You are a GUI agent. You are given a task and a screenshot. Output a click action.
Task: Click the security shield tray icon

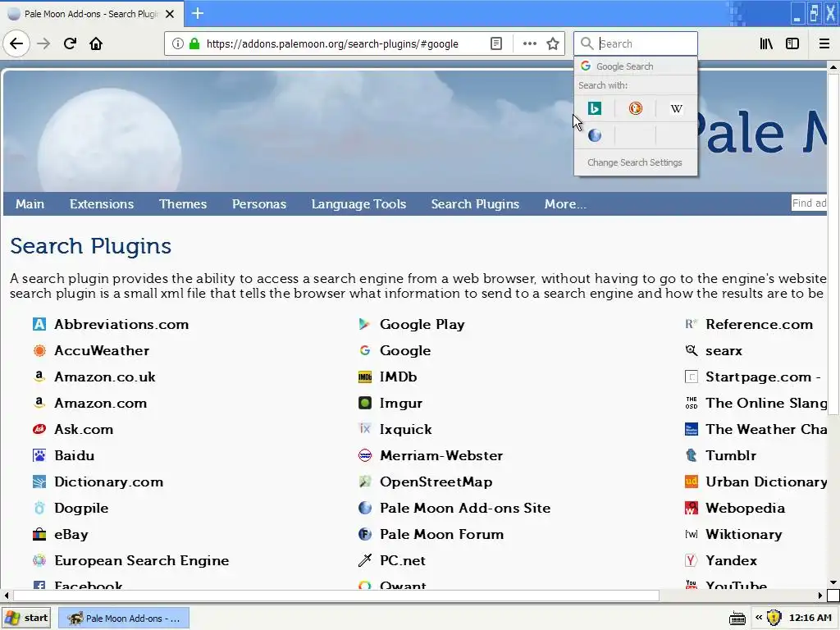tap(774, 618)
